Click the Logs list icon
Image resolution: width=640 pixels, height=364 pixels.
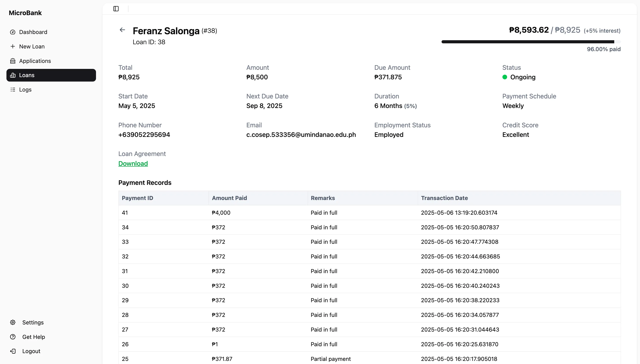pyautogui.click(x=13, y=90)
